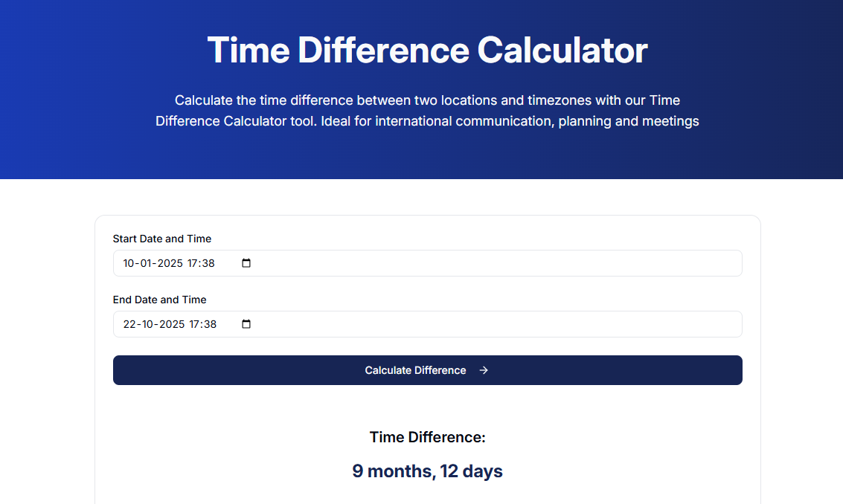Open calendar picker for Start Date
Screen dimensions: 843x504
246,263
